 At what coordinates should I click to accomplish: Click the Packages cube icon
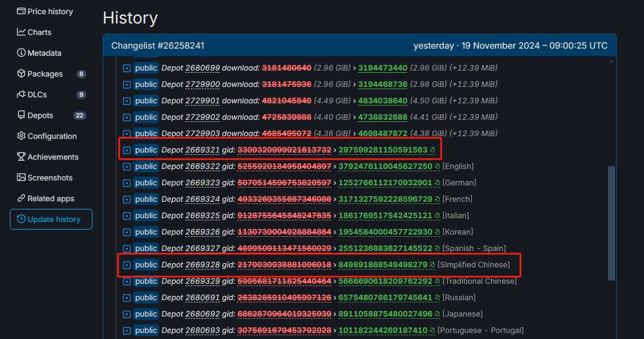tap(21, 73)
